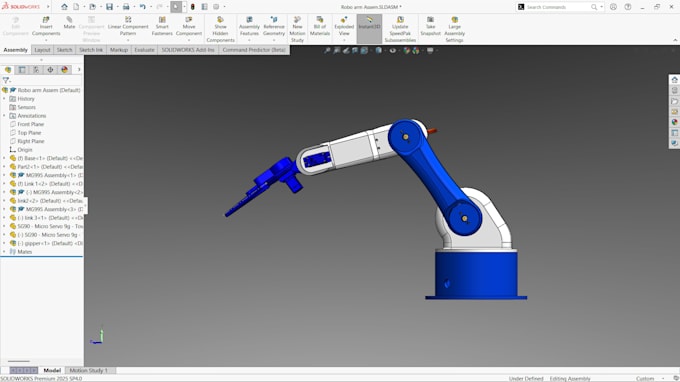
Task: Expand MG995 Assembly<1> in the tree
Action: point(4,175)
